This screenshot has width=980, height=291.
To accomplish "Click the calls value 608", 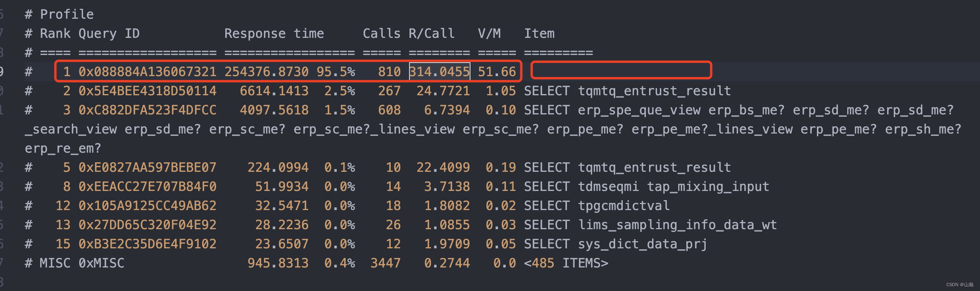I will point(390,110).
